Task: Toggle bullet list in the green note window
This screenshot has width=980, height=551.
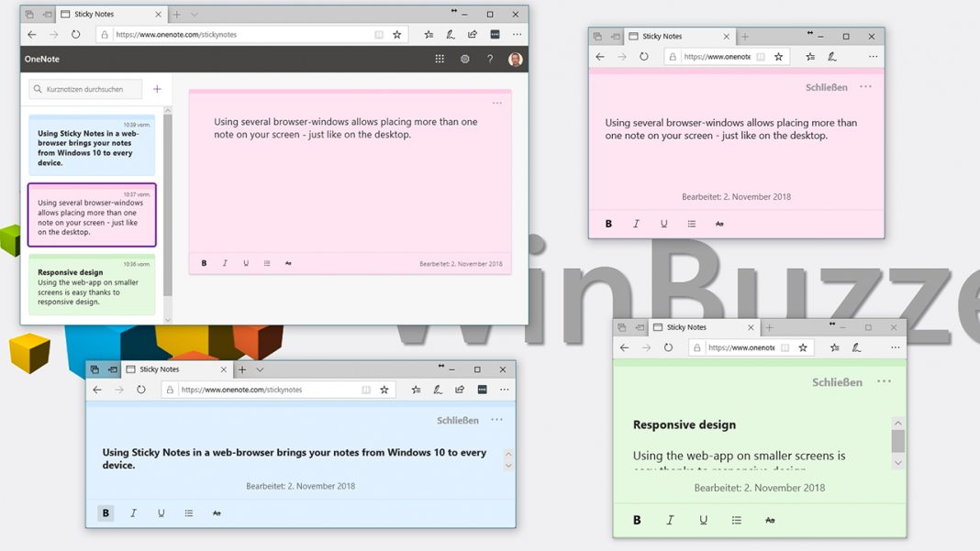Action: coord(737,520)
